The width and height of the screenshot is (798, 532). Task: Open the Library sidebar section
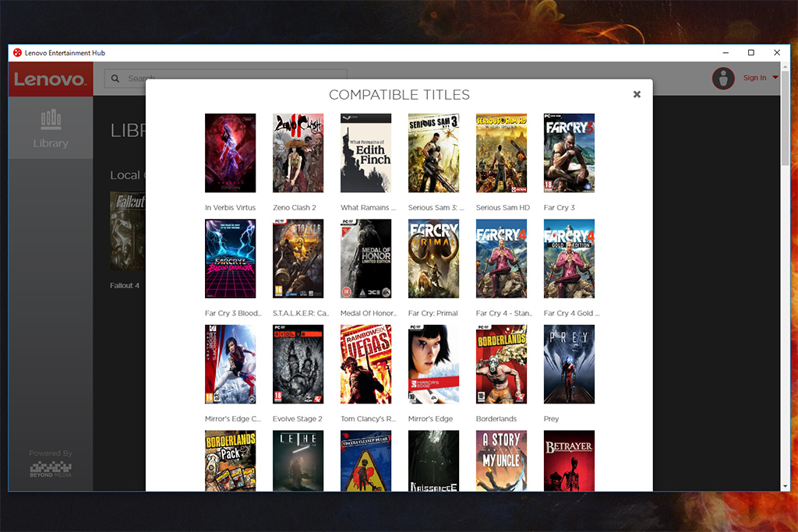51,128
